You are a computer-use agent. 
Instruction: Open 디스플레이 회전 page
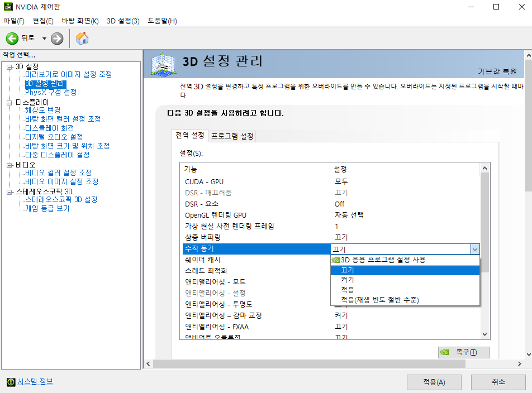coord(50,128)
